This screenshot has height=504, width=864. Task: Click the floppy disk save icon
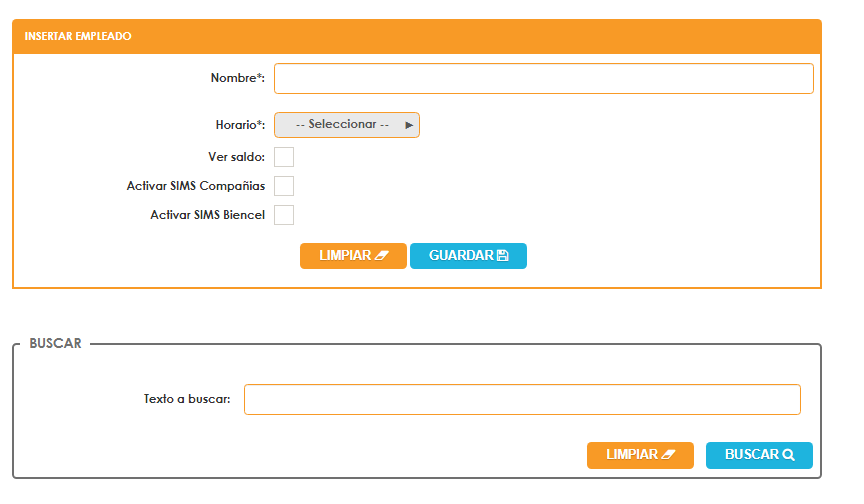coord(503,256)
